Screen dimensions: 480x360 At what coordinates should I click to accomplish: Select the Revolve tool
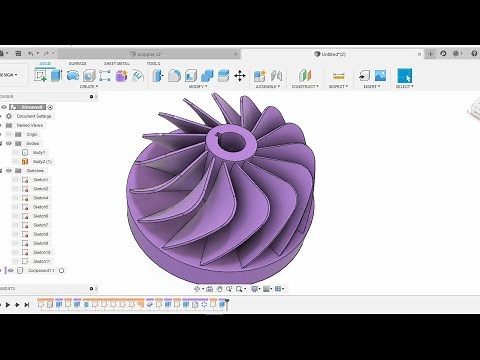pos(73,75)
